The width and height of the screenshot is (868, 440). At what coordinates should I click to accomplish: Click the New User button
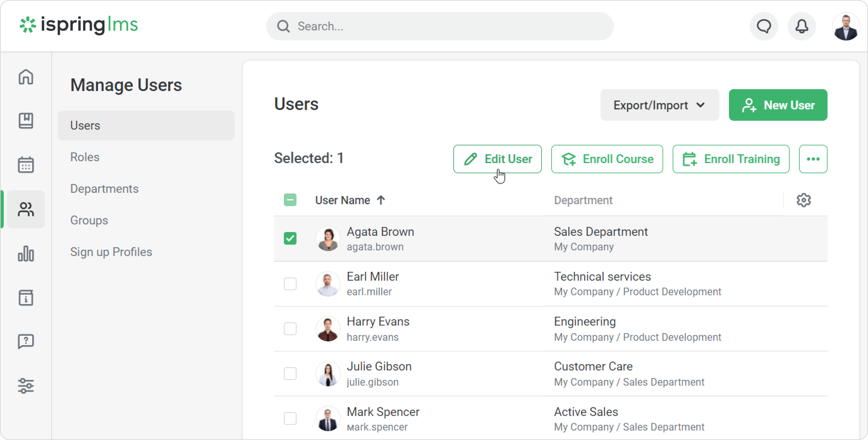pos(778,105)
